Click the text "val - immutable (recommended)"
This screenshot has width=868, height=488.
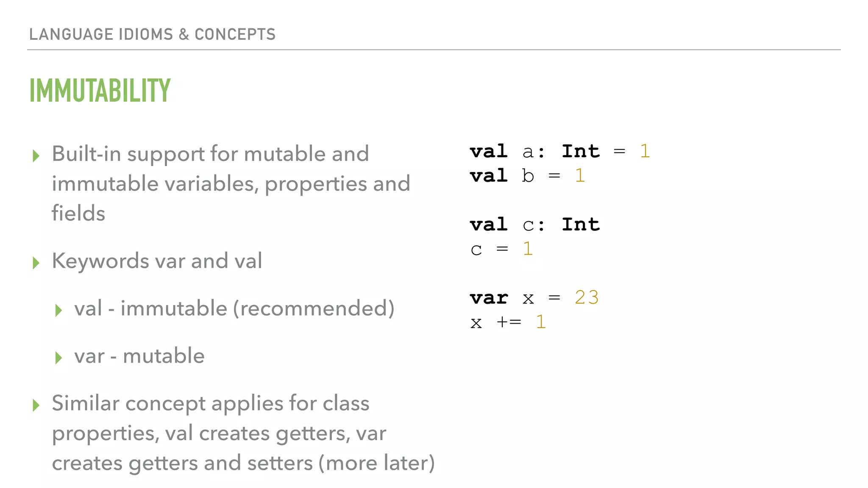pos(234,308)
